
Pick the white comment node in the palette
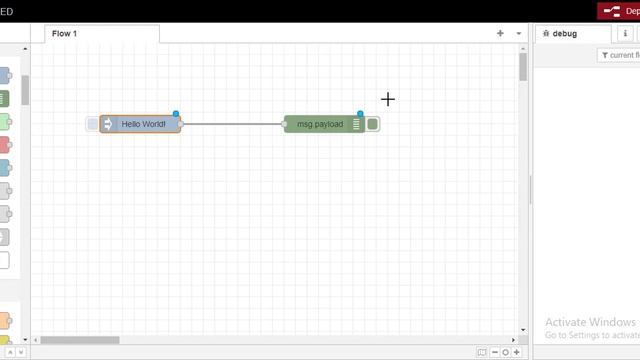[x=4, y=260]
